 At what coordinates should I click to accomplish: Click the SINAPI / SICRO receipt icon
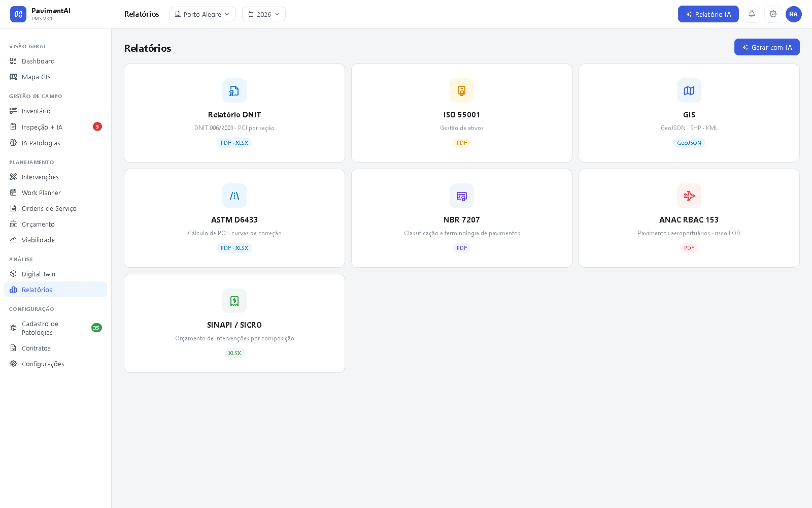point(234,301)
